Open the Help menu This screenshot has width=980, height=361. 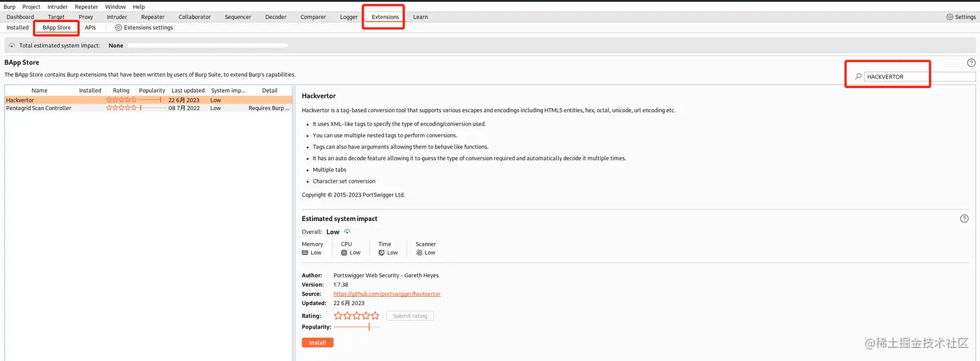click(x=139, y=6)
